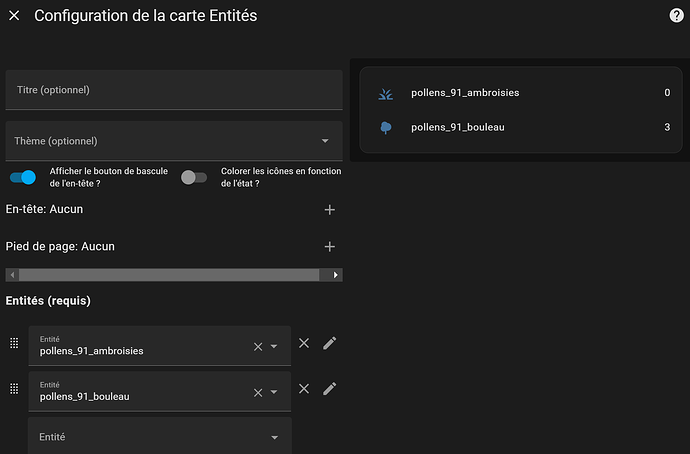Add a header with the plus icon
690x454 pixels.
[x=330, y=210]
